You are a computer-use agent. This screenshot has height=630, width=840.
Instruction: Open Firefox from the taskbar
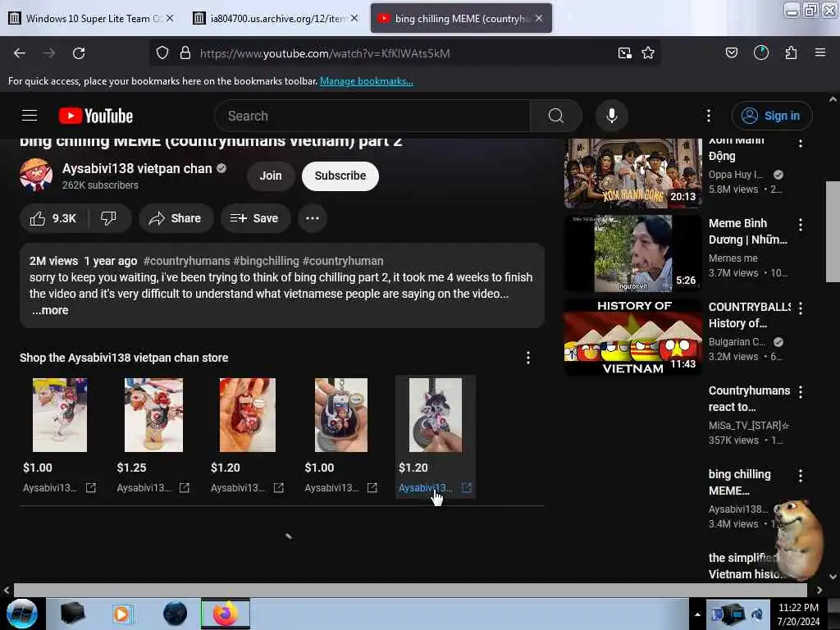(226, 614)
